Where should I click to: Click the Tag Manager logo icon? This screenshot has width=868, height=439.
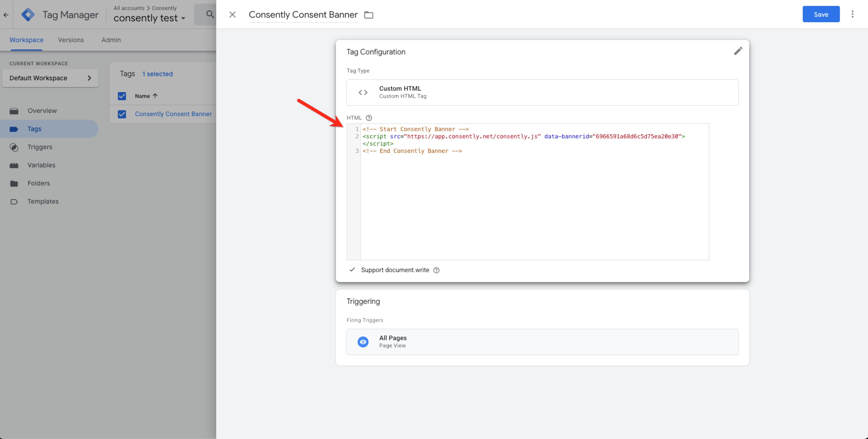[x=28, y=15]
